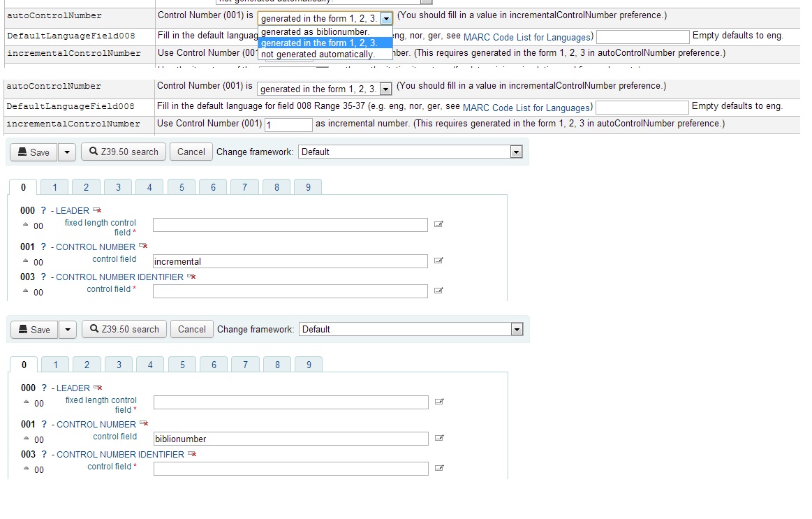Pick the highlighted 'generated in the form 1, 2, 3.' option
Image resolution: width=812 pixels, height=519 pixels.
318,43
